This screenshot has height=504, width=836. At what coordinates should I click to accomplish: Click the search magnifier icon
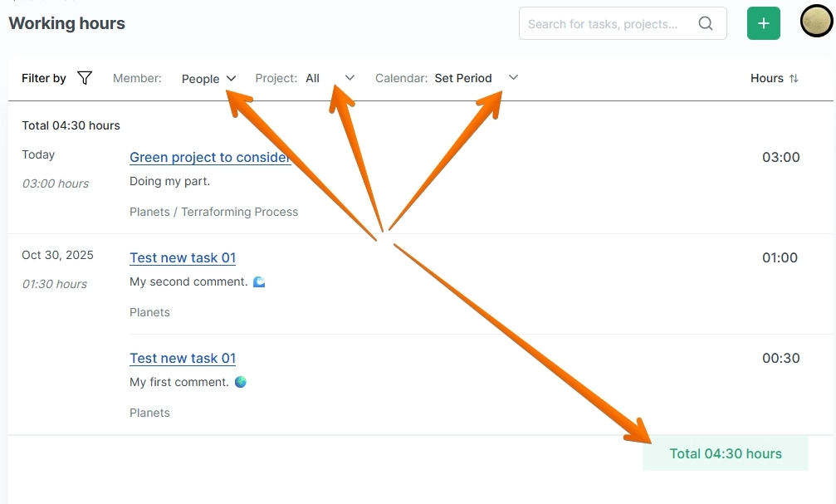pos(706,24)
